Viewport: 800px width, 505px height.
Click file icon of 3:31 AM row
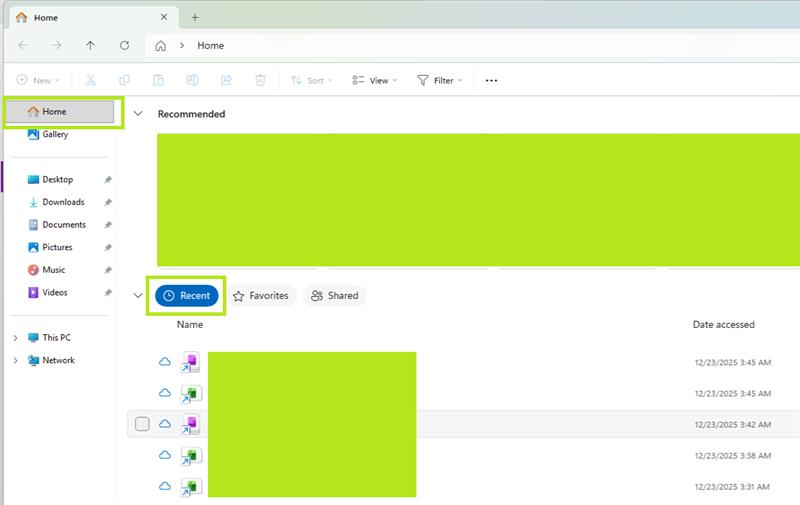point(191,487)
